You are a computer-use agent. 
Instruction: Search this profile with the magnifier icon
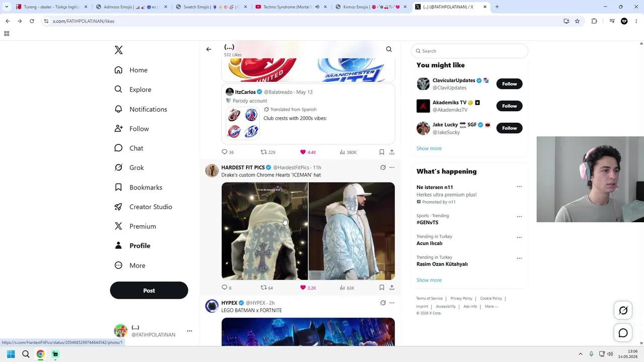coord(389,49)
